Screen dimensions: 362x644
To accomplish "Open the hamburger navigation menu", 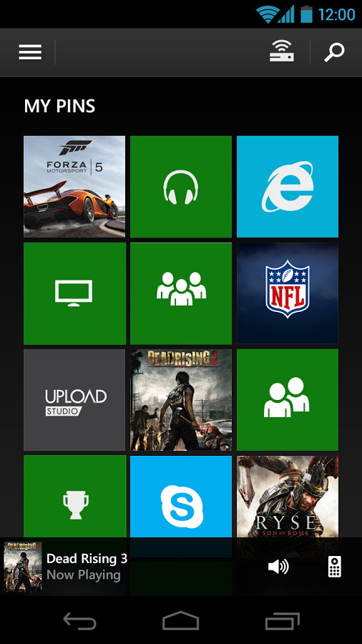I will coord(30,52).
